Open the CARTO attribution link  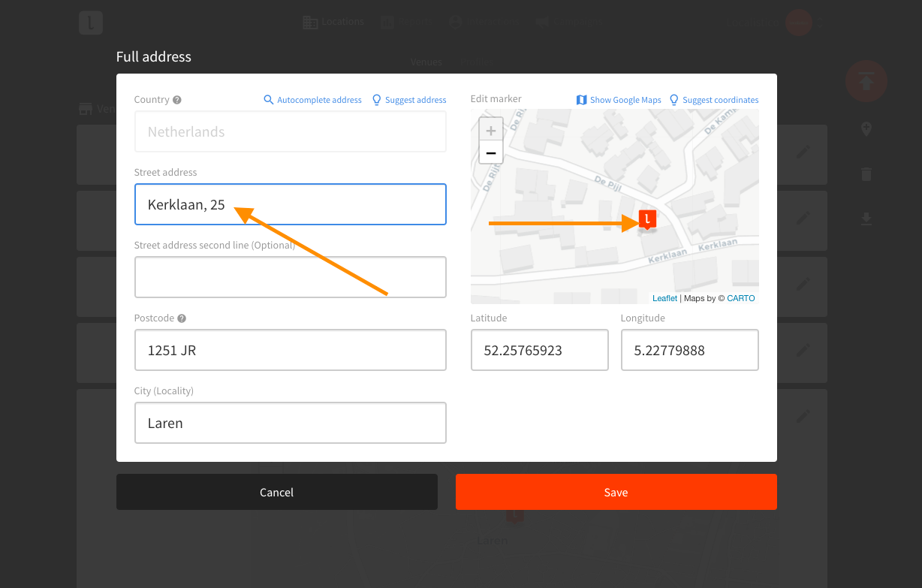tap(741, 298)
